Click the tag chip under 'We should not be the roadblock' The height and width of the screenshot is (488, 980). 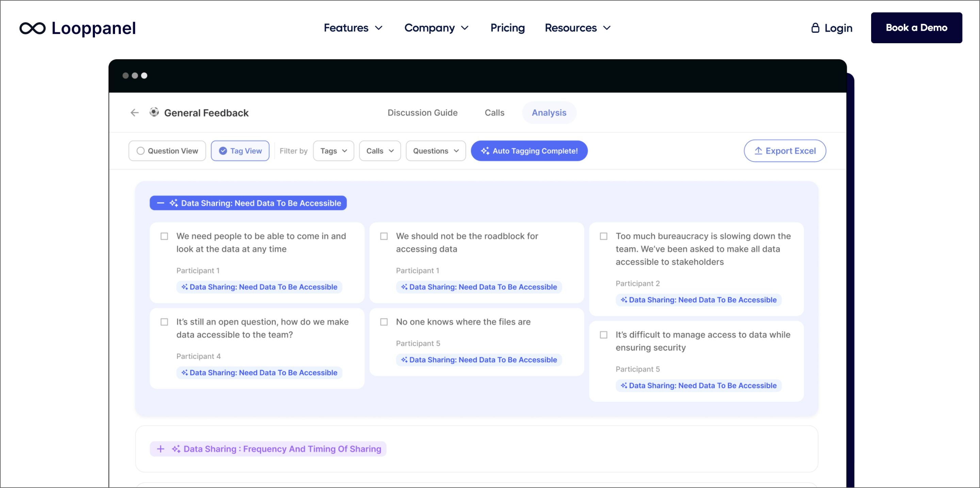[479, 287]
